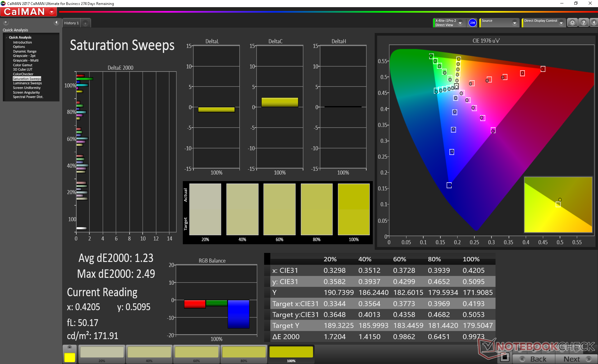
Task: Click the CalMAN logo menu button
Action: [29, 12]
